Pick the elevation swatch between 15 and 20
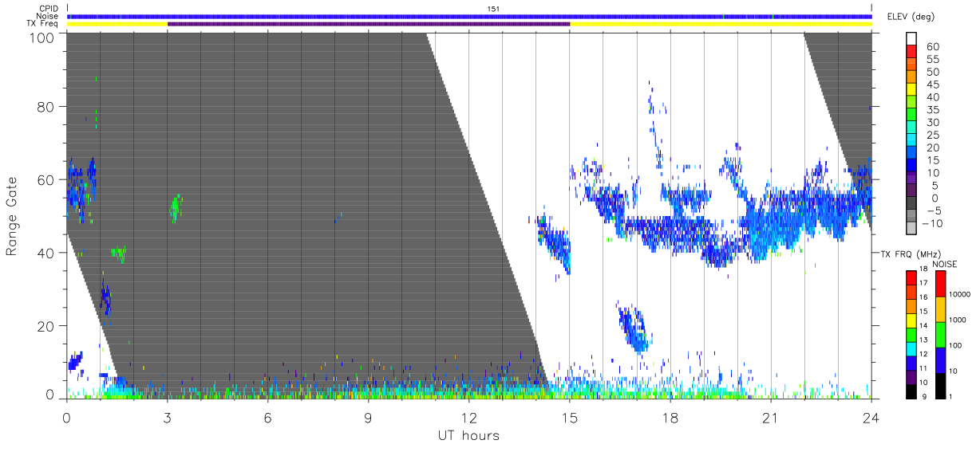 [911, 154]
